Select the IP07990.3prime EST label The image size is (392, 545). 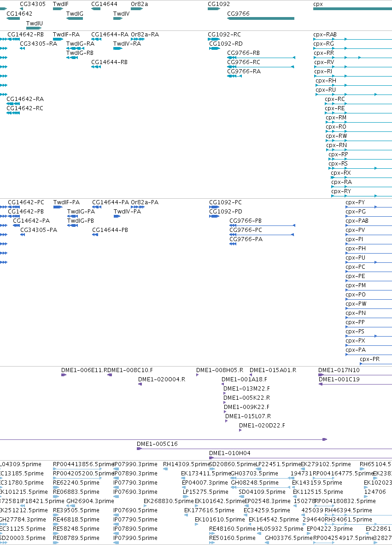(135, 464)
